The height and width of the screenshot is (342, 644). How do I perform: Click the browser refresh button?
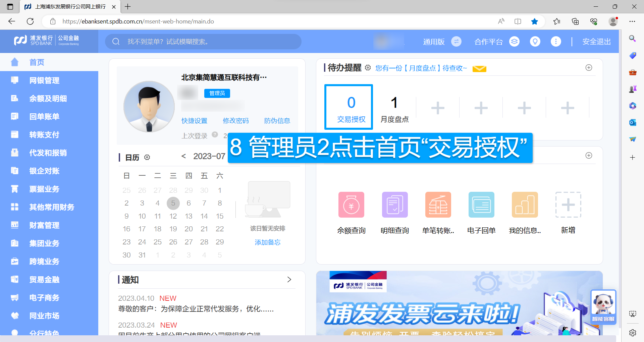(x=30, y=21)
